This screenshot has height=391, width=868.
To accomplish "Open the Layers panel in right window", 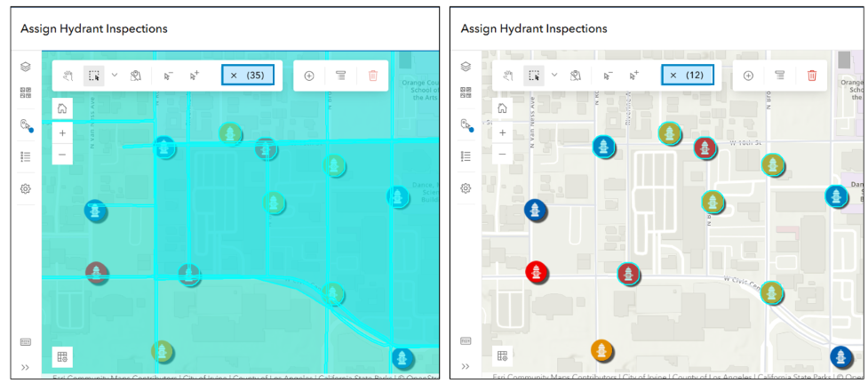I will [466, 67].
